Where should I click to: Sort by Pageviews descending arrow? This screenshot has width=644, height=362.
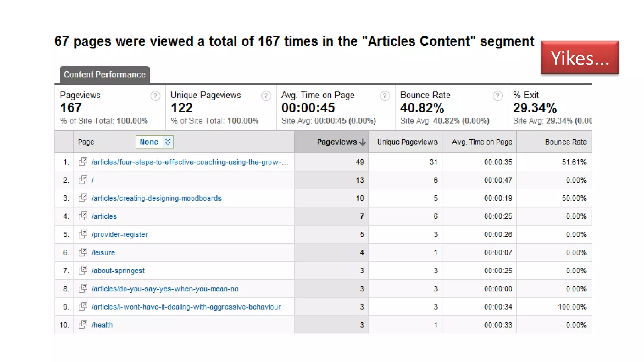(x=363, y=142)
